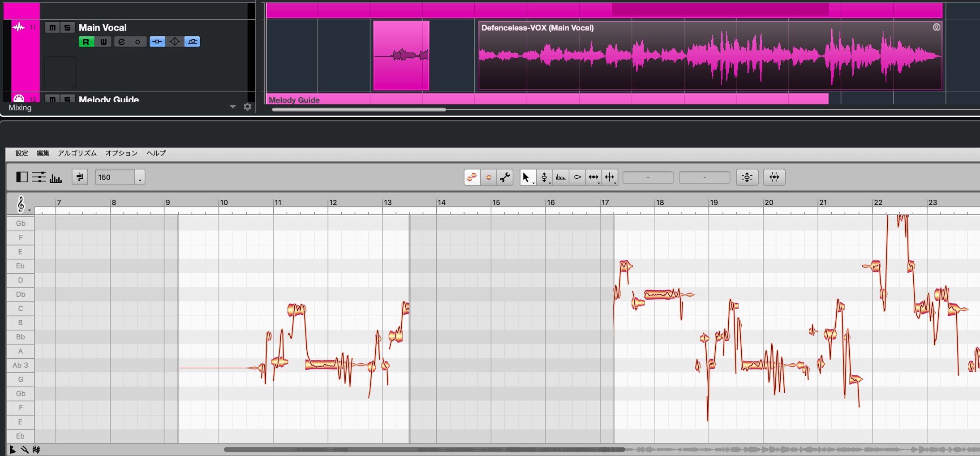
Task: Select the Defenceless-VOX audio clip
Action: [710, 56]
